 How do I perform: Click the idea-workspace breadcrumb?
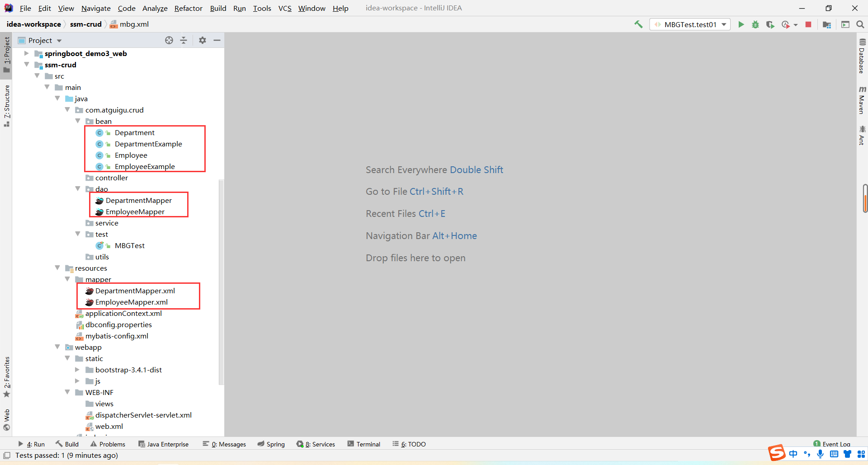coord(33,24)
